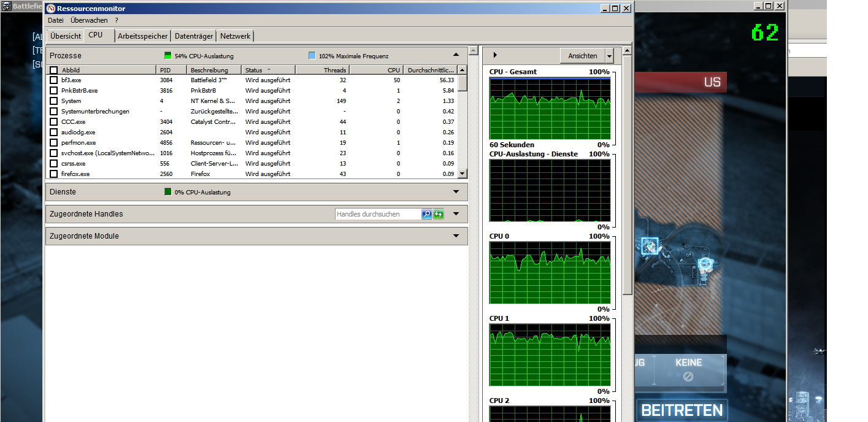Open the Überwachen menu
868x422 pixels.
[89, 20]
